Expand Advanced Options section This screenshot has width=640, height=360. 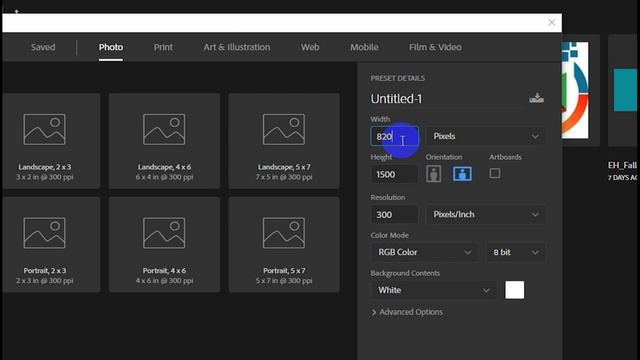pos(407,312)
